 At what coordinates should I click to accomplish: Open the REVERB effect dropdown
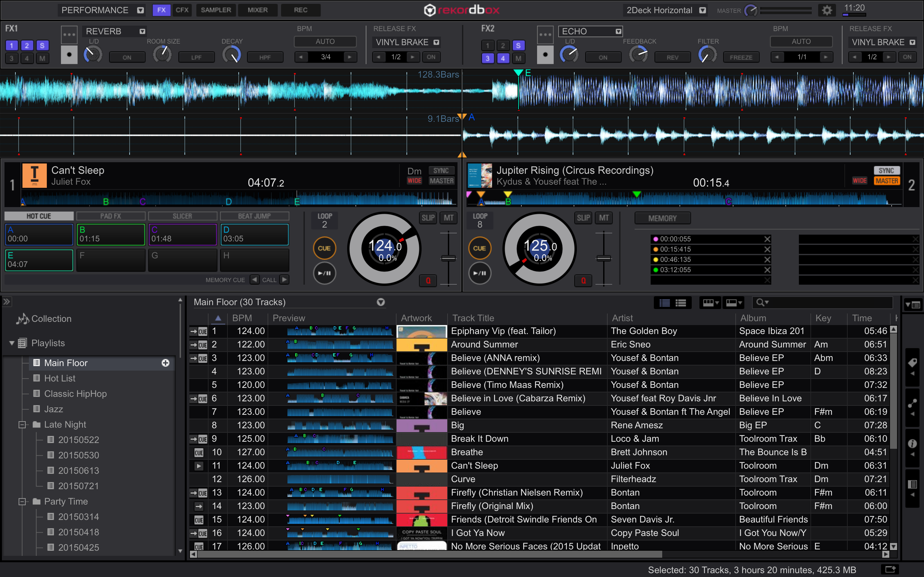coord(142,31)
